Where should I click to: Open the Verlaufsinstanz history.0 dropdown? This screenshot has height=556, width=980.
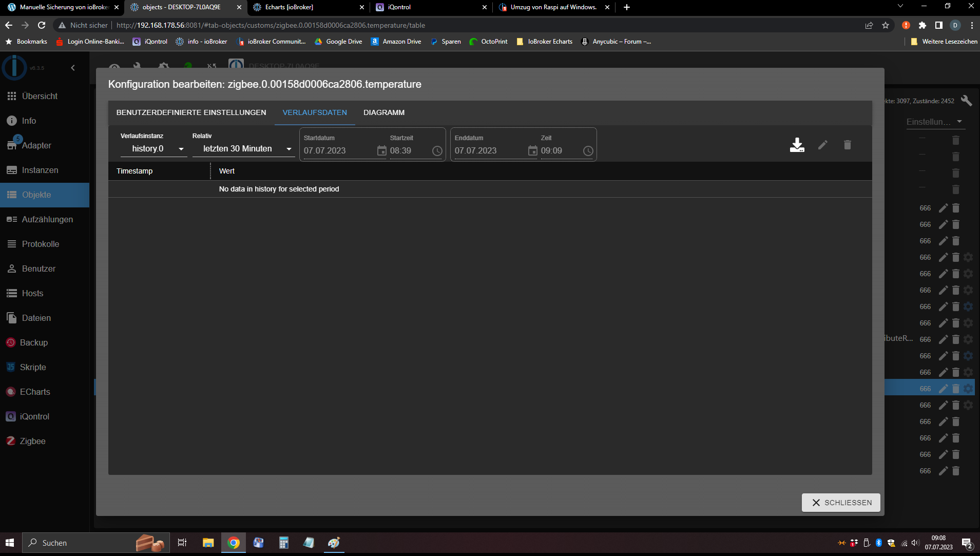coord(154,149)
